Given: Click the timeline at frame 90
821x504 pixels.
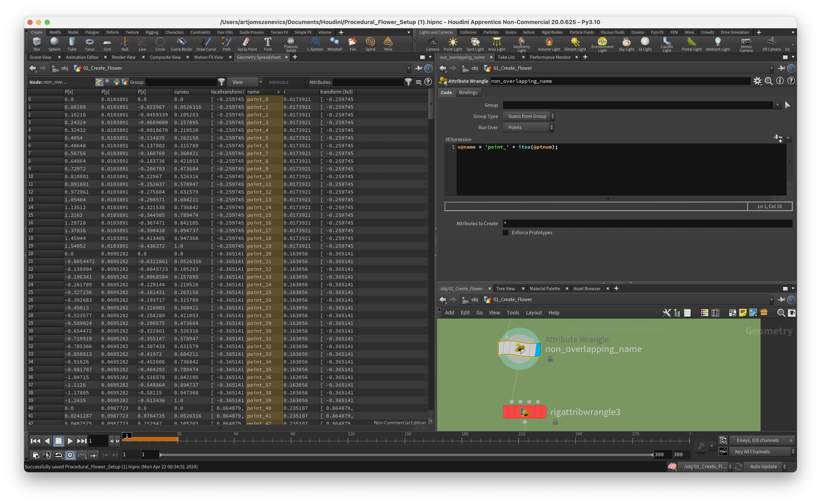Looking at the screenshot, I should click(291, 440).
